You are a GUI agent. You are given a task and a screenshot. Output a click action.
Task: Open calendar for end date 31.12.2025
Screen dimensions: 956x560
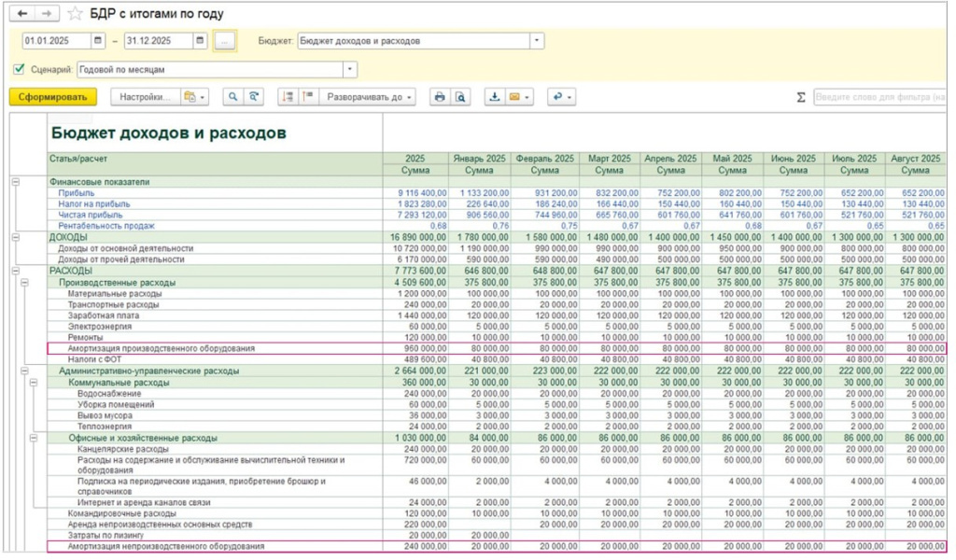(200, 41)
